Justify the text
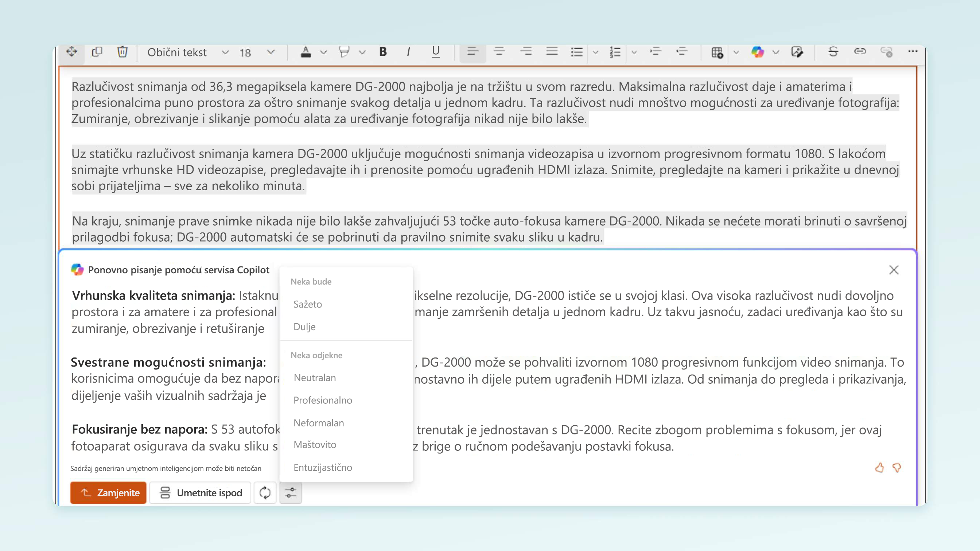Screen dimensions: 980x551 [x=552, y=52]
